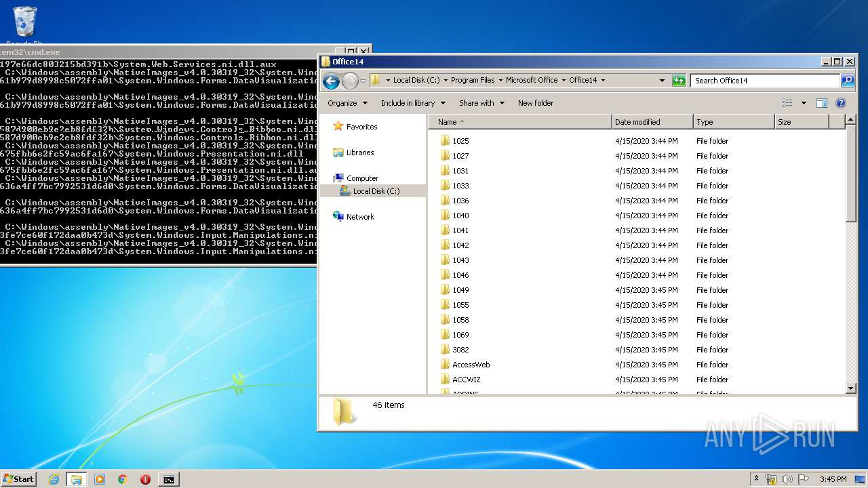
Task: Click Program Files in the address breadcrumb
Action: [x=473, y=80]
